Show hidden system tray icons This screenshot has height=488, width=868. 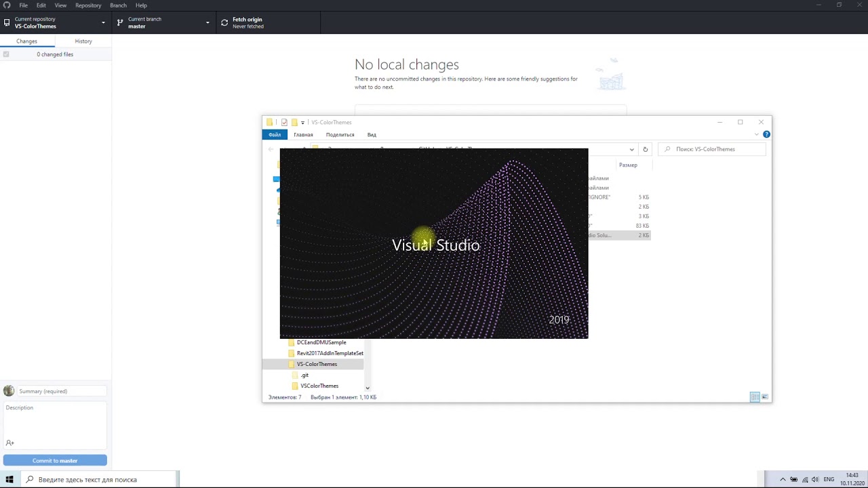pos(782,479)
